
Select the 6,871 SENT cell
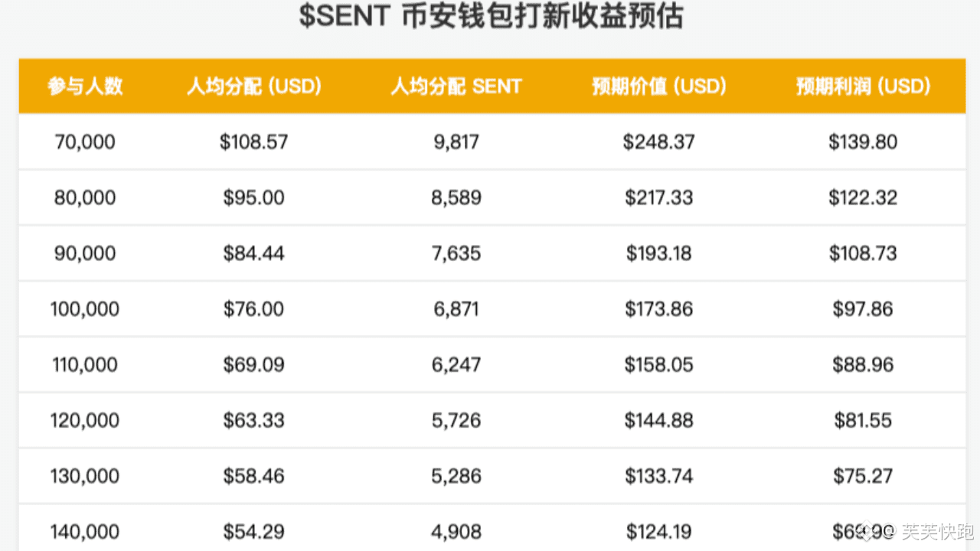point(456,309)
